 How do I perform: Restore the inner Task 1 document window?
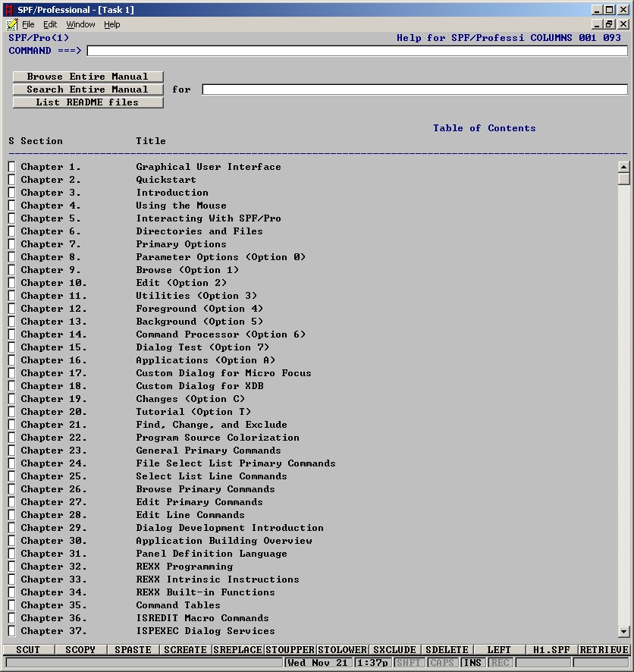click(x=610, y=24)
